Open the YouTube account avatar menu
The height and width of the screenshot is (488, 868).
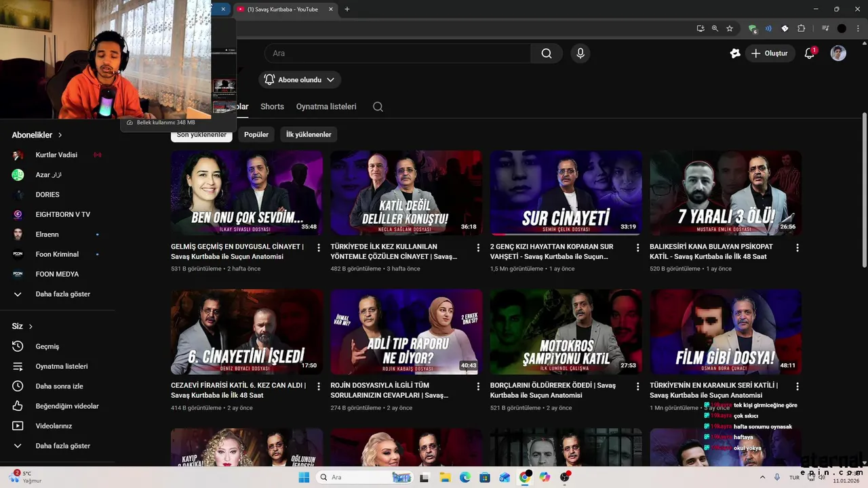tap(838, 54)
